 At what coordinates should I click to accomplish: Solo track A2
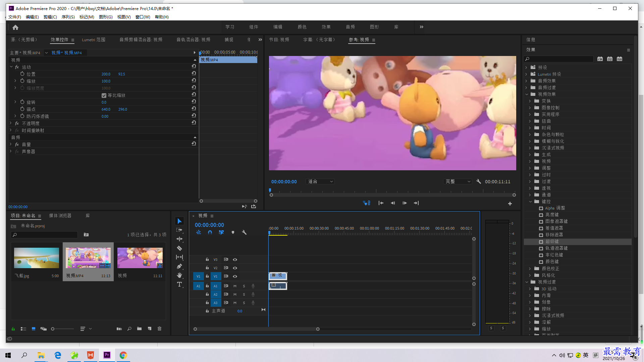[x=244, y=294]
